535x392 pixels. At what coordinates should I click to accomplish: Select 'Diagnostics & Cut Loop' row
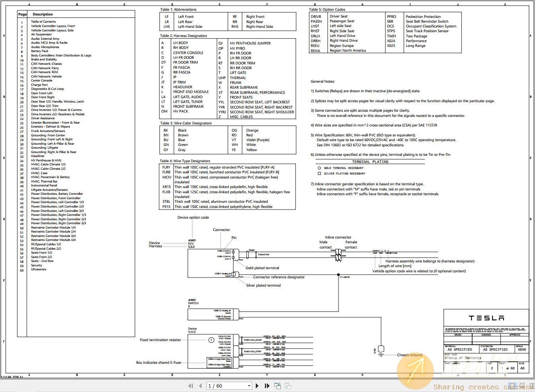[47, 89]
